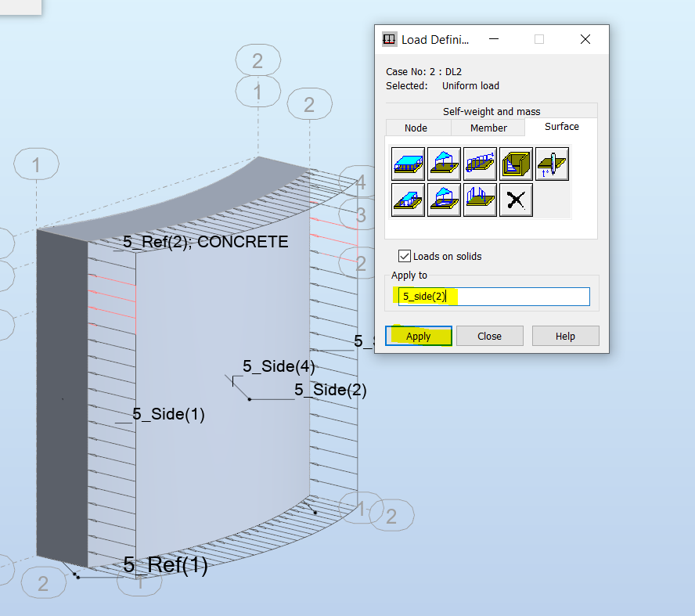Click the orange icon at screen top-left

click(x=20, y=6)
